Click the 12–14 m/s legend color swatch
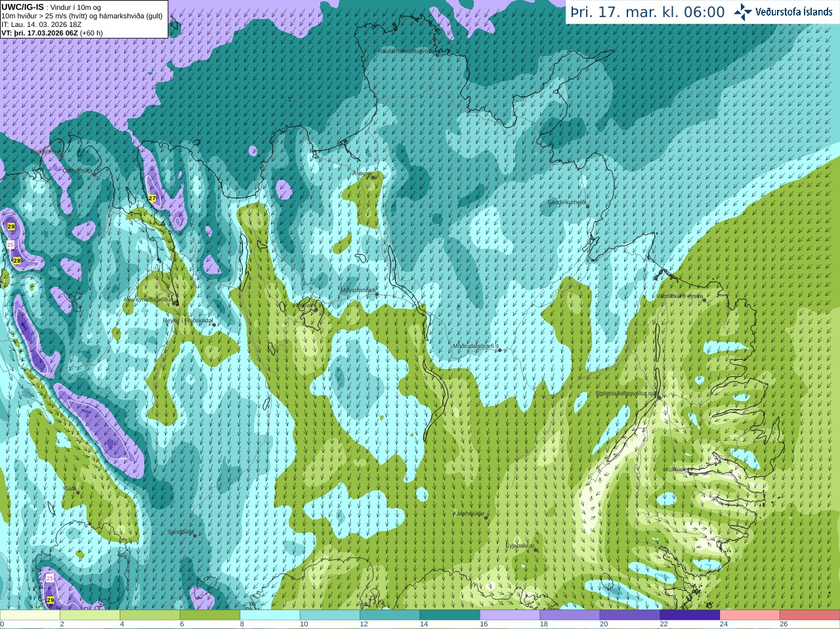This screenshot has width=840, height=629. 390,615
